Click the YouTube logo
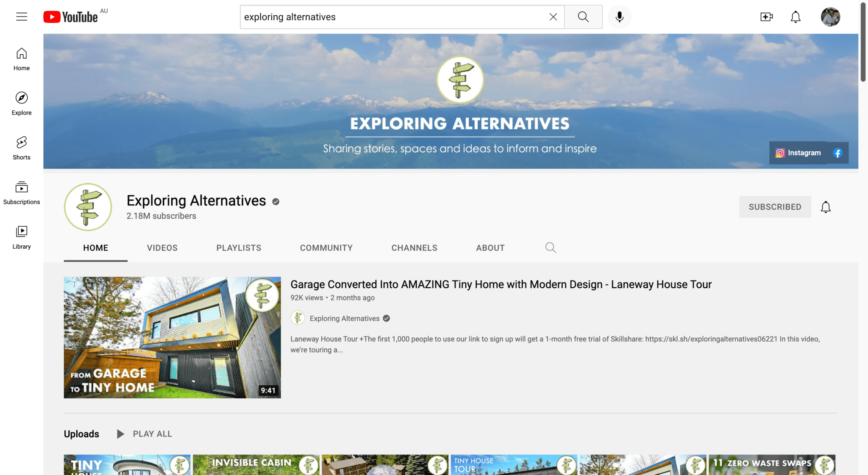The image size is (868, 475). (x=70, y=17)
